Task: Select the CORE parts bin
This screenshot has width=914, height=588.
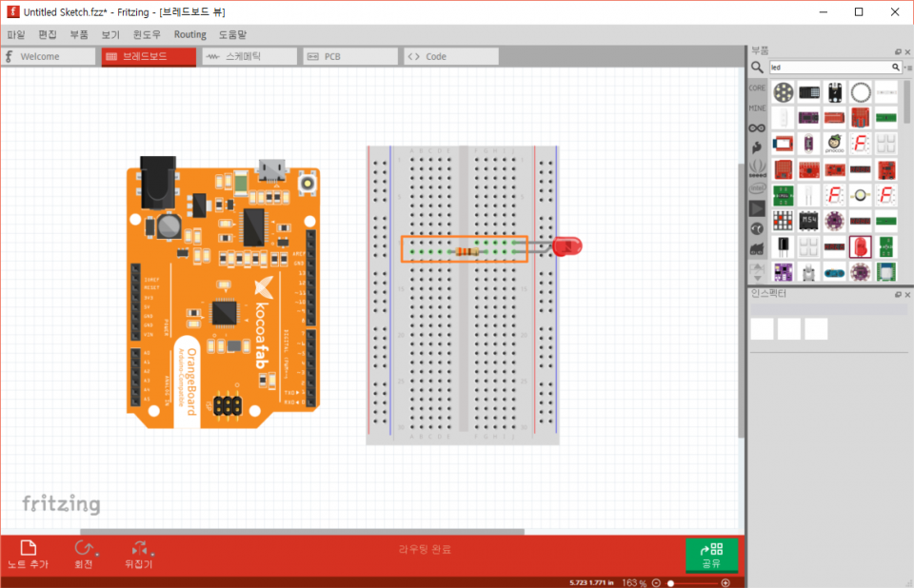Action: [x=757, y=88]
